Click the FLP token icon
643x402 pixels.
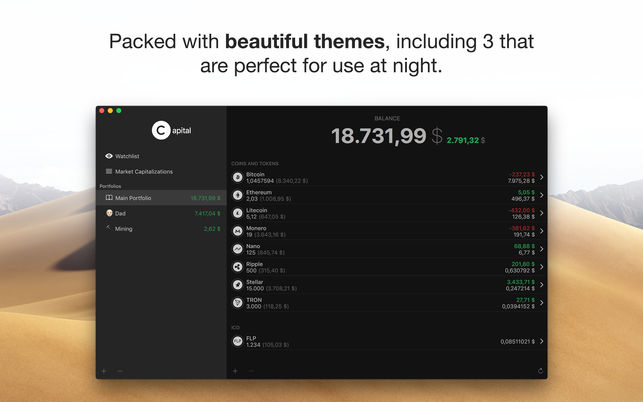click(237, 341)
